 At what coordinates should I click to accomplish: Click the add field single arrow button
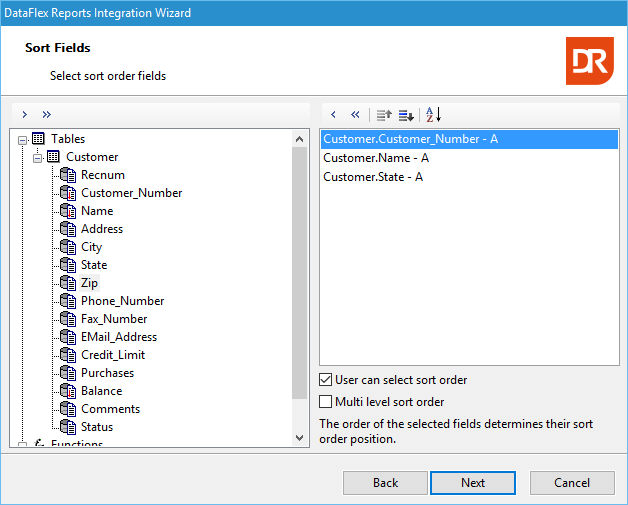tap(25, 115)
